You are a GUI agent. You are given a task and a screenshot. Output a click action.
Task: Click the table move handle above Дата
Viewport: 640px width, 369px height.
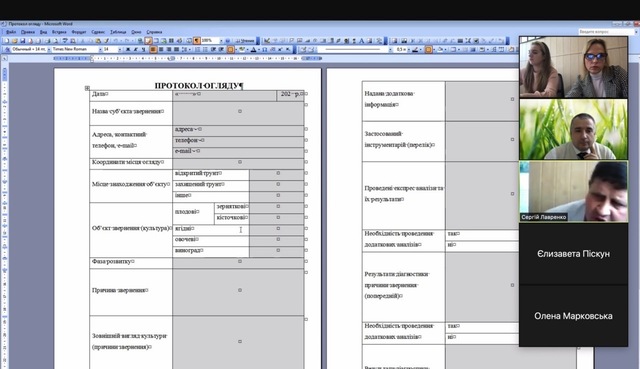(x=87, y=88)
